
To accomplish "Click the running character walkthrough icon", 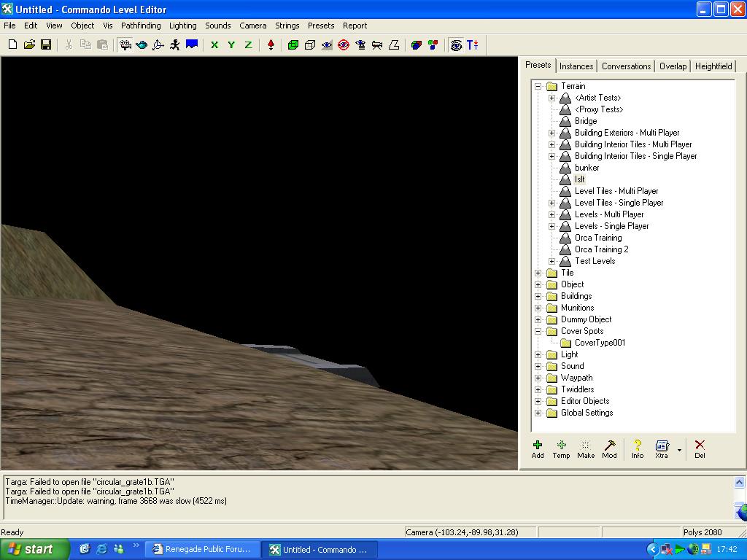I will [x=175, y=44].
